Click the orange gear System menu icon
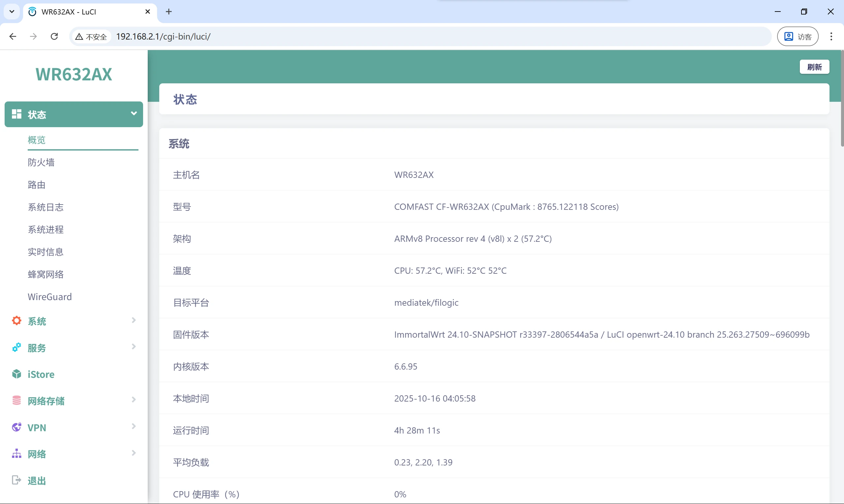Screen dimensions: 844x504 coord(16,321)
